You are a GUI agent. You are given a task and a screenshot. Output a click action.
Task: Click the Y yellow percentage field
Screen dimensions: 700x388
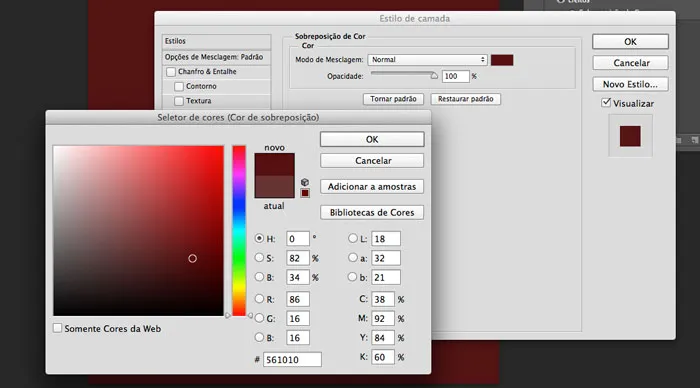(383, 338)
